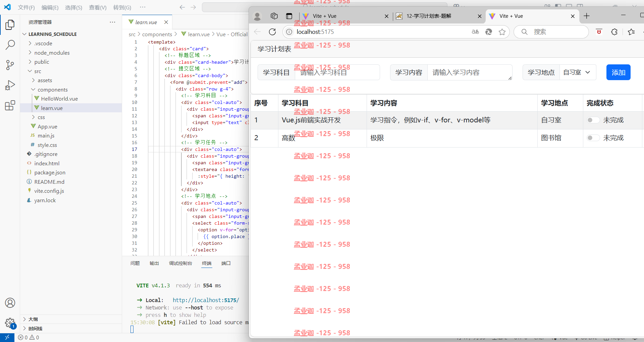
Task: Go back in VS Code navigation history
Action: click(182, 7)
